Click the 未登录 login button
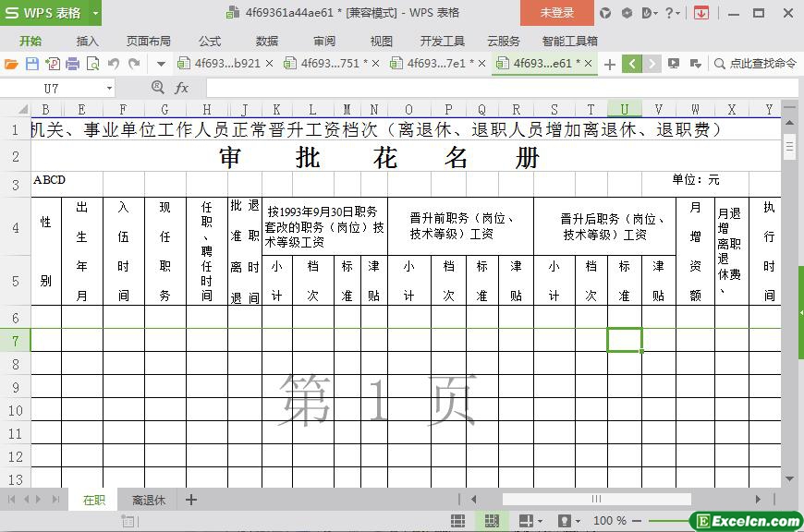This screenshot has width=804, height=532. [556, 13]
